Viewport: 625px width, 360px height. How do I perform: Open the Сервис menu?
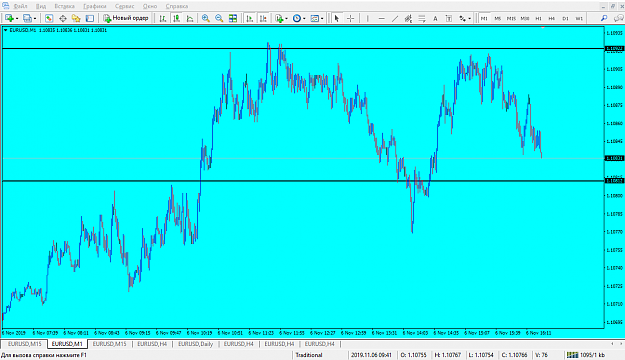pyautogui.click(x=124, y=6)
